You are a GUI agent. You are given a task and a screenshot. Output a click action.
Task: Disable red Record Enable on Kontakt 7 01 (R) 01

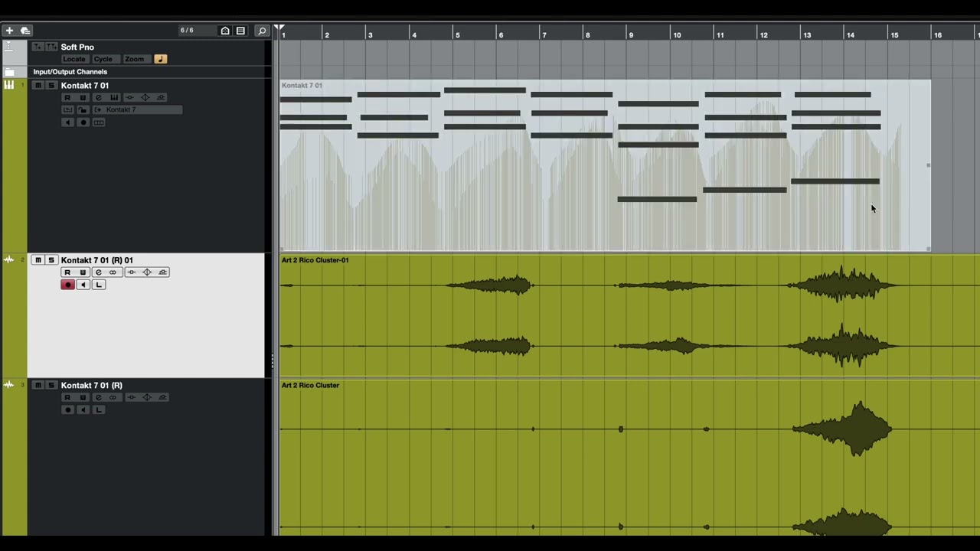tap(68, 285)
